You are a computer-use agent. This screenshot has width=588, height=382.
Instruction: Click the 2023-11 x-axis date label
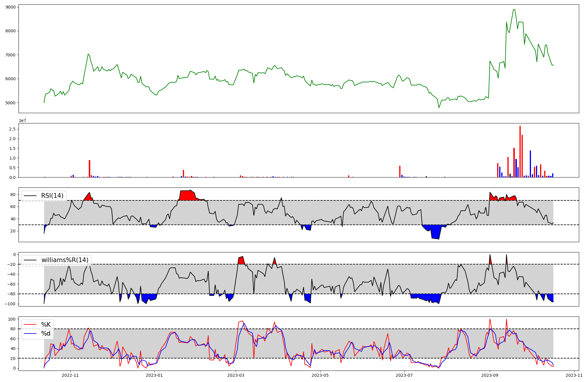(574, 375)
